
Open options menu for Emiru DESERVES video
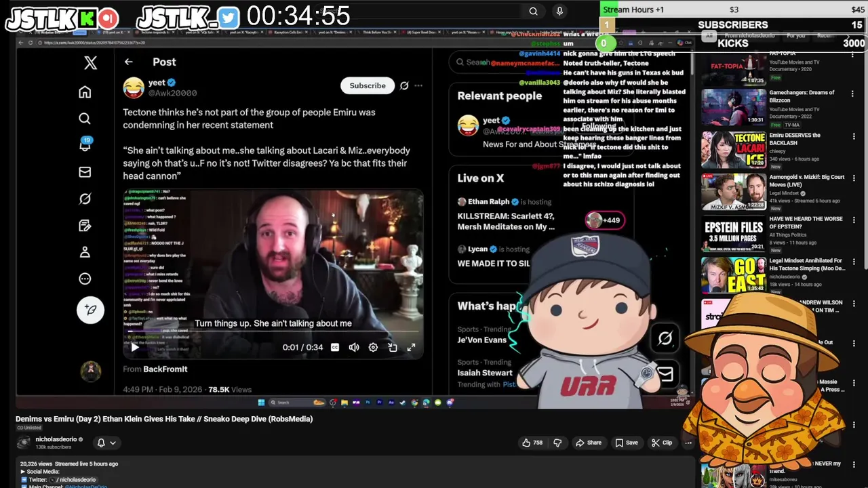click(x=853, y=136)
